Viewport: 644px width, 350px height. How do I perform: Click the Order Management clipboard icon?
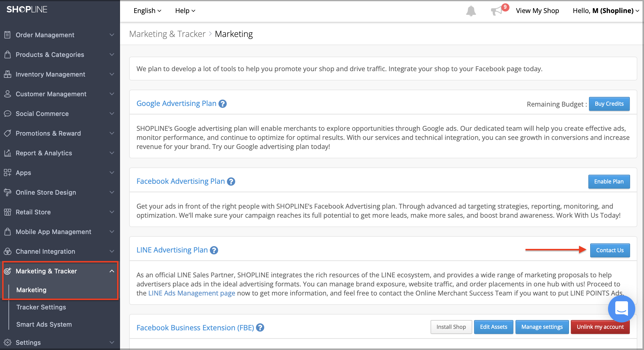[8, 35]
